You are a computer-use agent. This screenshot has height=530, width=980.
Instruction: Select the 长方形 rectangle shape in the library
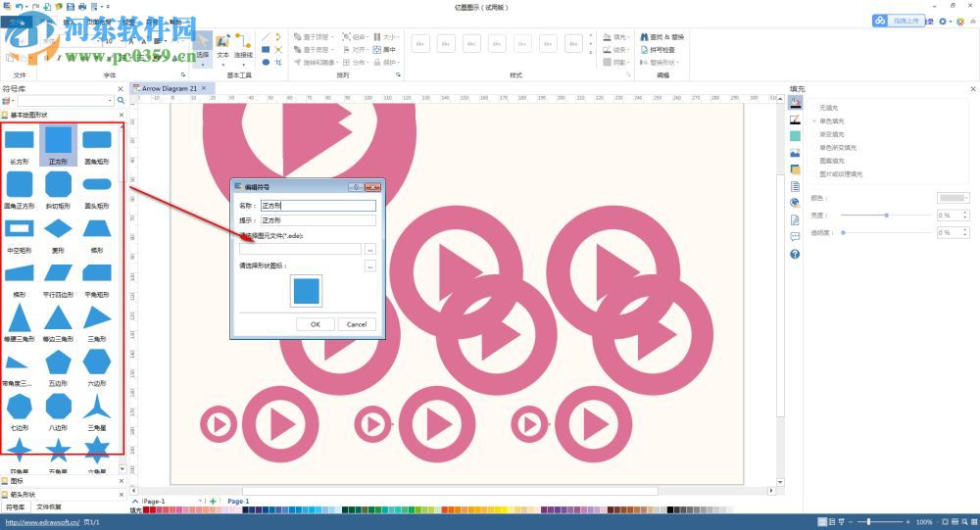tap(20, 145)
